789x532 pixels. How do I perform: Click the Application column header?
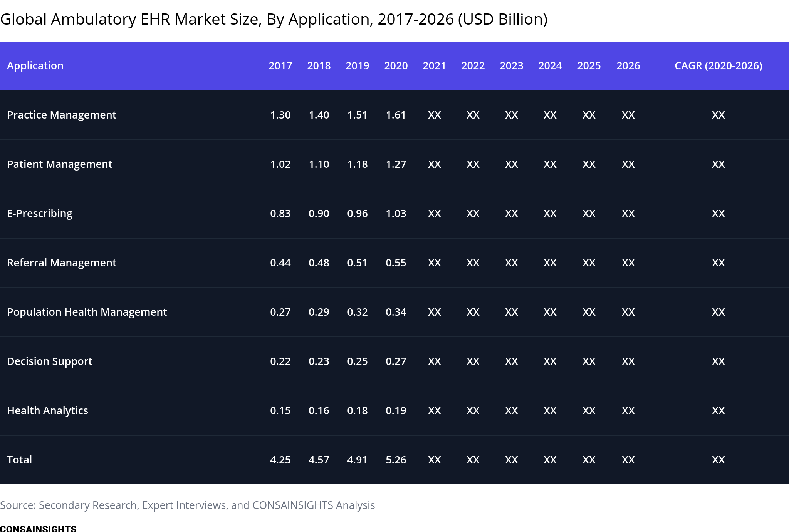tap(35, 66)
